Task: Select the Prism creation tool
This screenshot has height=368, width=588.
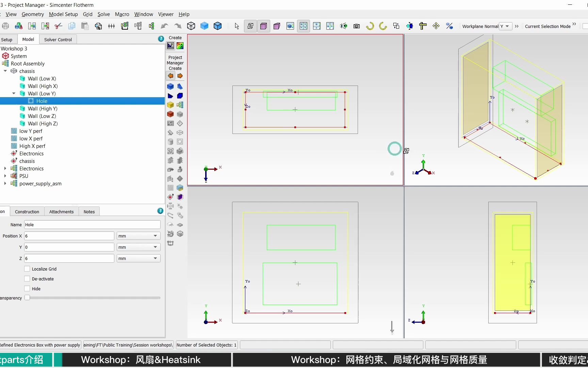Action: 180,87
